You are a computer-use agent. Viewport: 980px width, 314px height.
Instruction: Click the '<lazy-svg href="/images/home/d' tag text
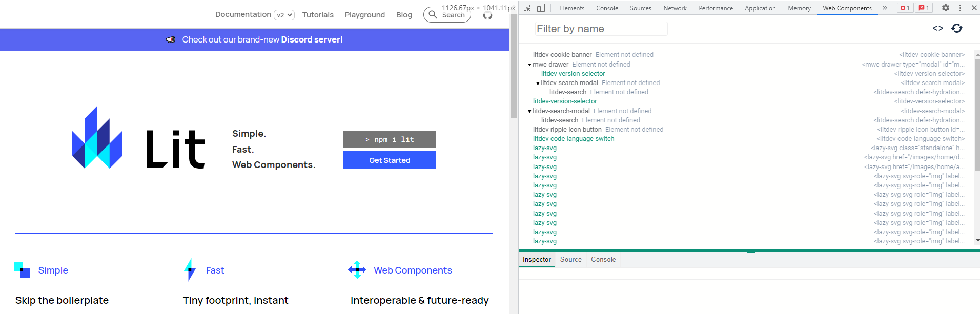(914, 157)
